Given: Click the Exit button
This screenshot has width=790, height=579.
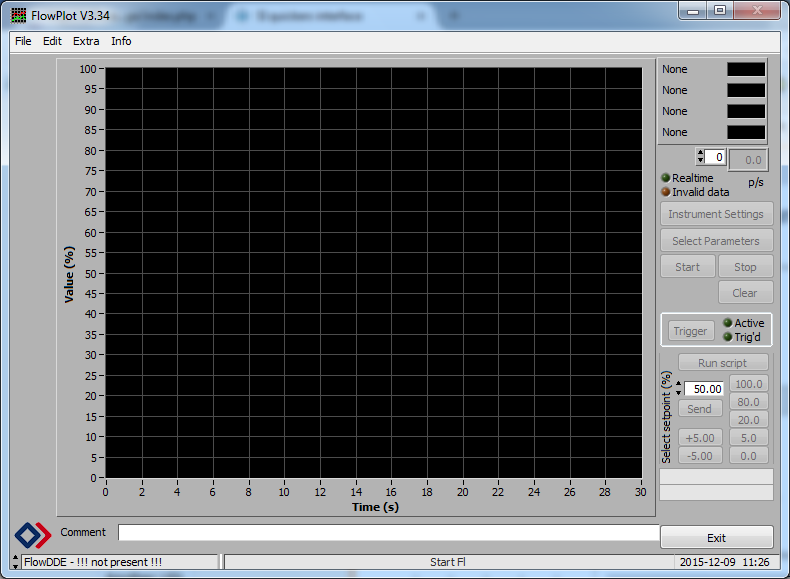Looking at the screenshot, I should pos(716,538).
